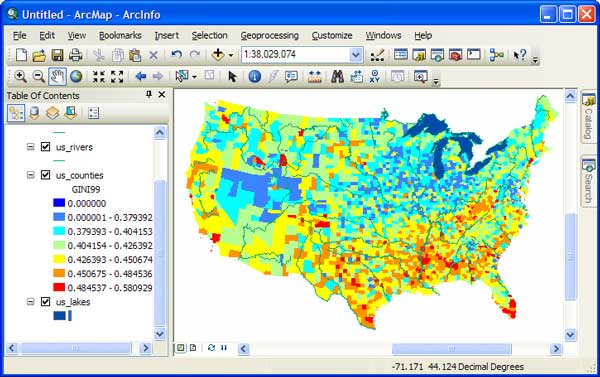The height and width of the screenshot is (377, 600).
Task: List layers by source
Action: pos(34,113)
